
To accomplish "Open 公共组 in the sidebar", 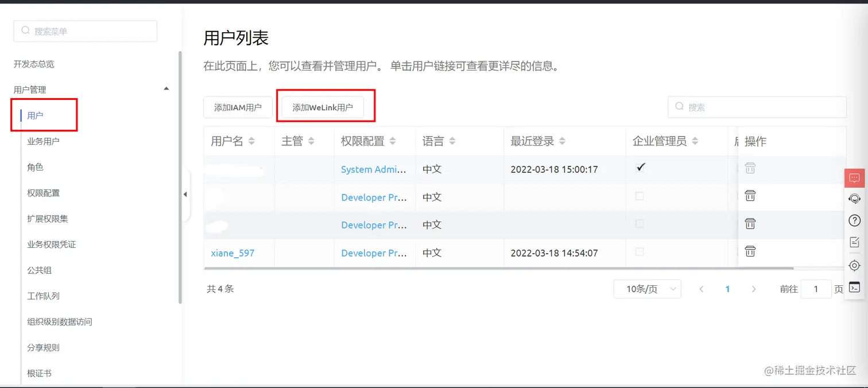I will tap(39, 270).
